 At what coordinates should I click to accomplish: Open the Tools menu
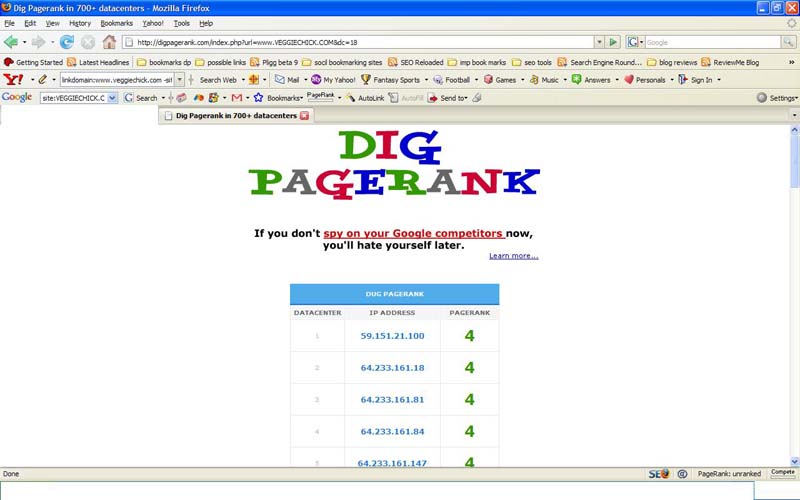[182, 23]
